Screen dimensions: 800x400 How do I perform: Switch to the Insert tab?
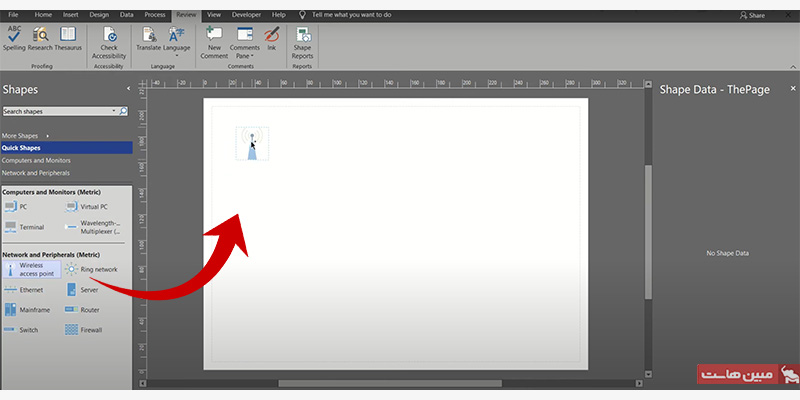(70, 16)
